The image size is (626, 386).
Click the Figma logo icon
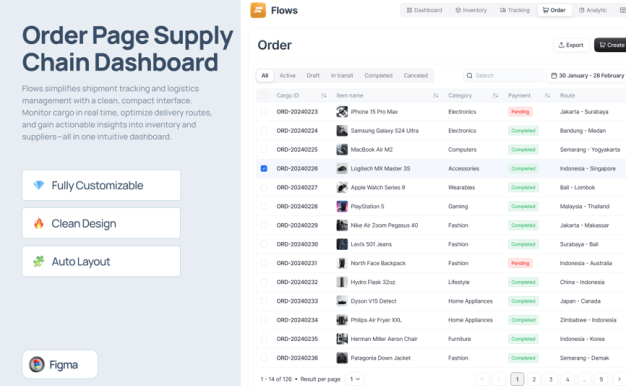coord(37,364)
